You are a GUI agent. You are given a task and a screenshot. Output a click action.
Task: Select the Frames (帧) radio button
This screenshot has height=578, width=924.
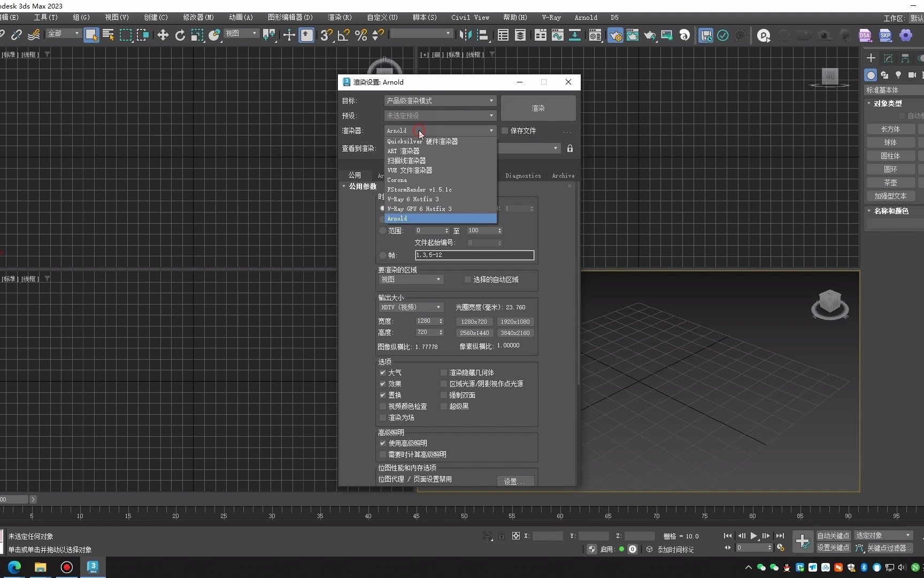(x=383, y=255)
